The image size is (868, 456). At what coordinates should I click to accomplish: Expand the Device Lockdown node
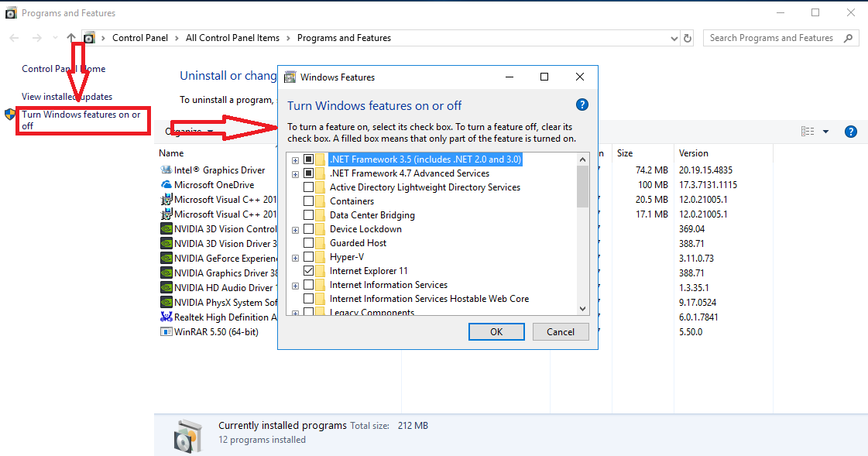(x=296, y=230)
